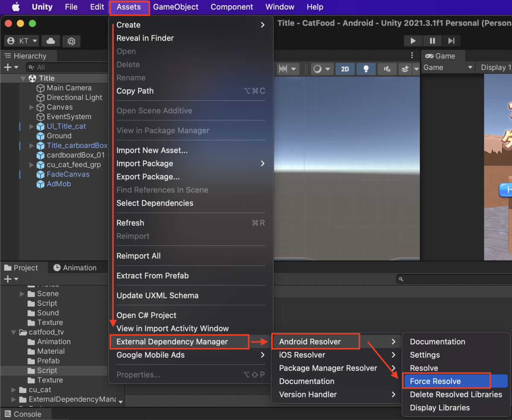Screen dimensions: 512x420
Task: Collapse the Title scene in Hierarchy
Action: pyautogui.click(x=23, y=78)
